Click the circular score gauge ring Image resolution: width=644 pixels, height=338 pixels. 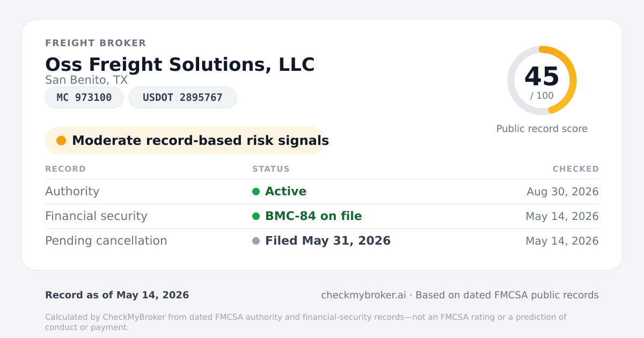click(542, 80)
